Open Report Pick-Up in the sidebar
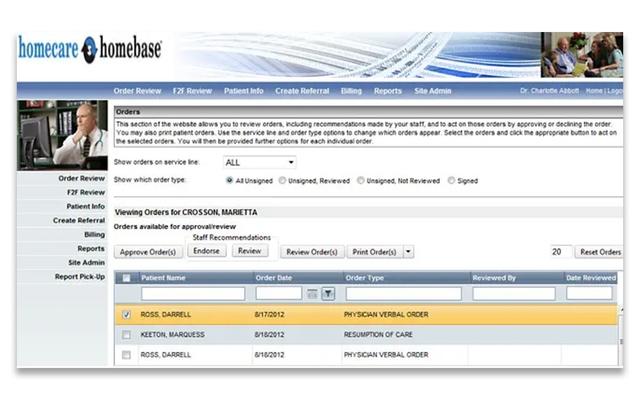This screenshot has height=400, width=640. (80, 276)
